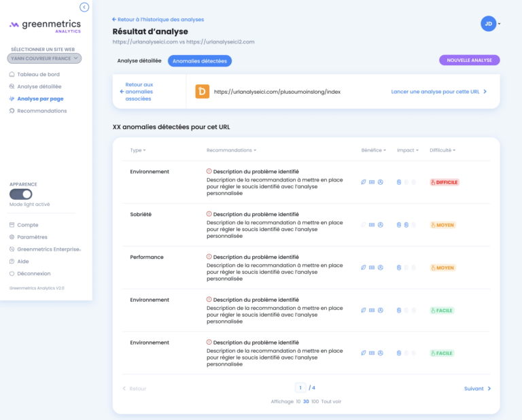
Task: Click the plusoumoinslong/index URL text
Action: pos(277,92)
